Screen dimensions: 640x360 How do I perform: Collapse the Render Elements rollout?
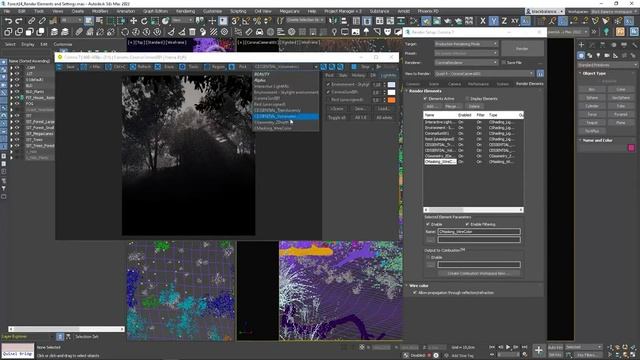pos(424,91)
